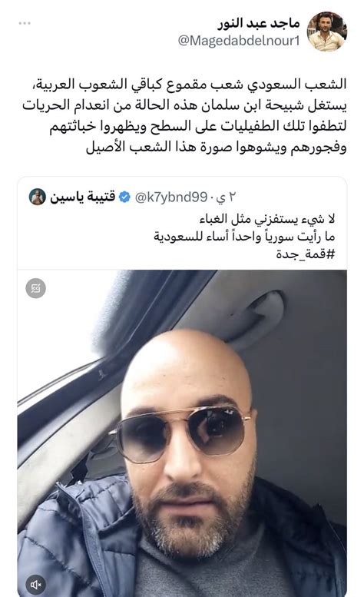Open the quoted author name قتيبة ياسين
Image resolution: width=364 pixels, height=597 pixels.
click(82, 197)
